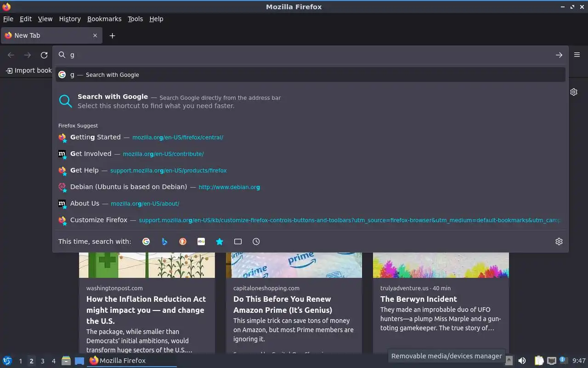Open the Bookmarks menu
The width and height of the screenshot is (588, 368).
(104, 19)
